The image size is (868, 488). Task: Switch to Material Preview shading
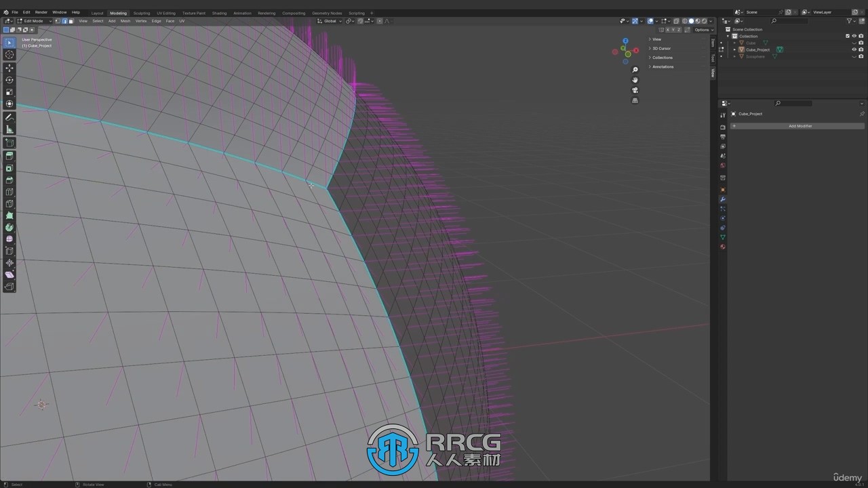click(698, 21)
